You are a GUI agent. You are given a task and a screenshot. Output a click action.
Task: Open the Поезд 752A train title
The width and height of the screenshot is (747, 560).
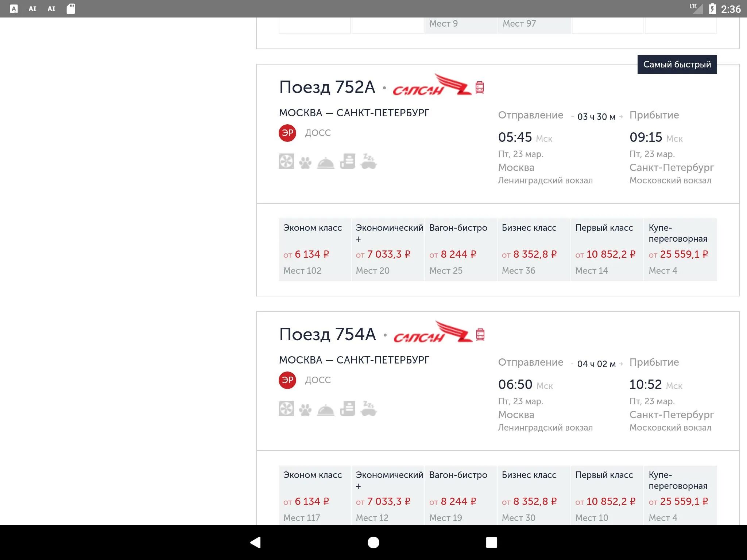point(327,87)
